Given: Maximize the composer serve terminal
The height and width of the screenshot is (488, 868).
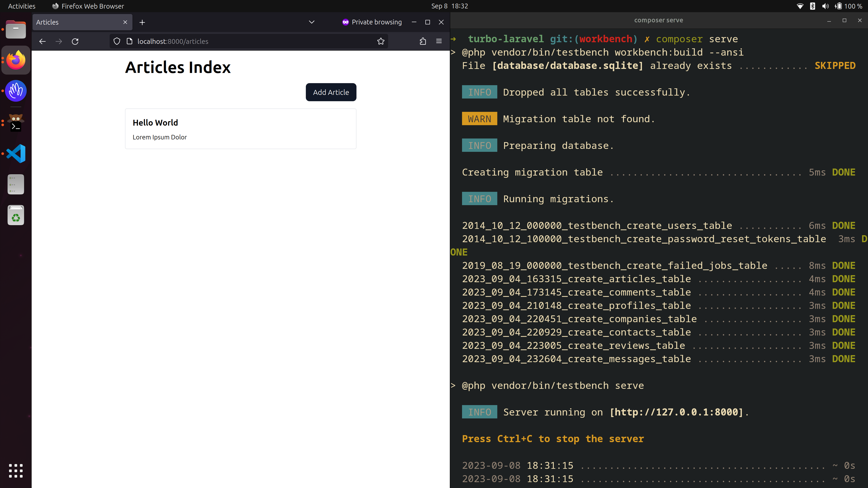Looking at the screenshot, I should (x=844, y=21).
